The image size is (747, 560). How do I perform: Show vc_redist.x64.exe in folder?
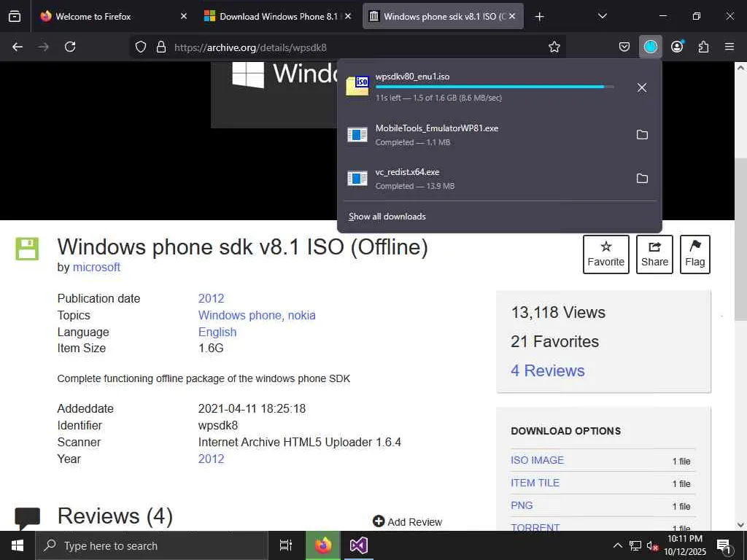tap(642, 179)
